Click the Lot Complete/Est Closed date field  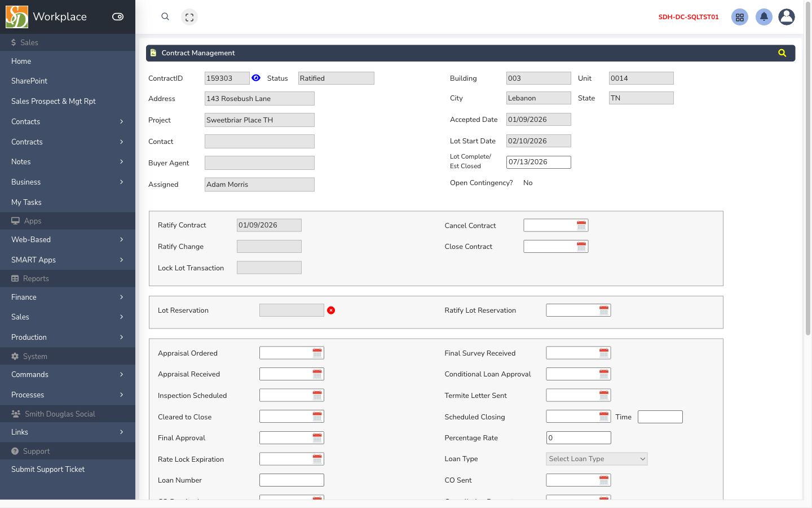pyautogui.click(x=539, y=162)
